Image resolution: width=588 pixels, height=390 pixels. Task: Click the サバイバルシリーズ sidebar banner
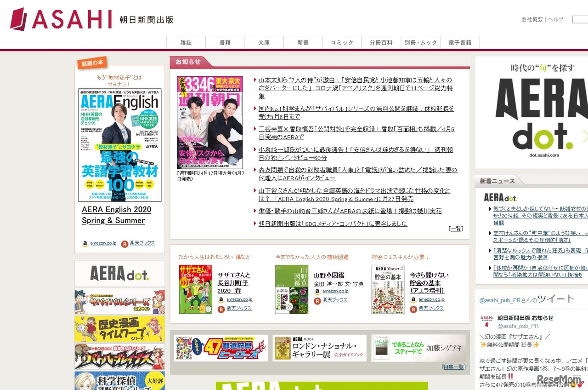119,301
